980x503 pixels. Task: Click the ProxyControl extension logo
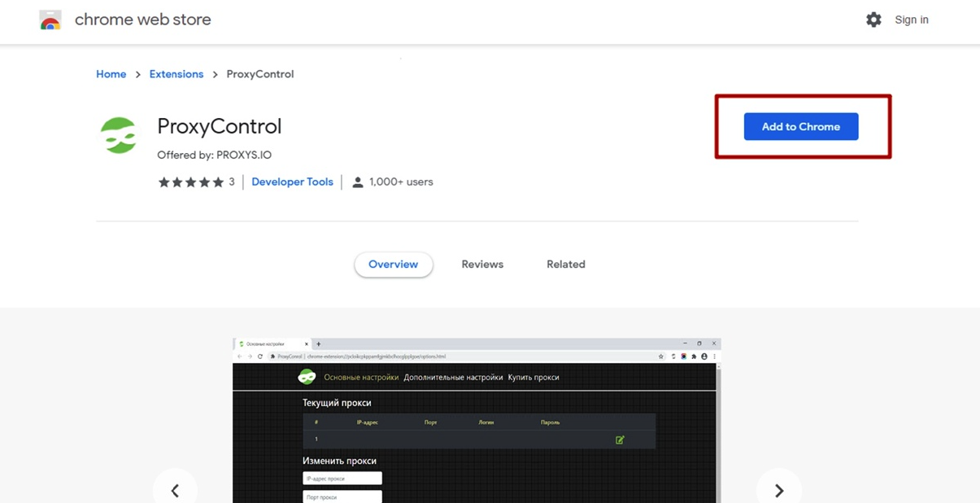[x=119, y=134]
